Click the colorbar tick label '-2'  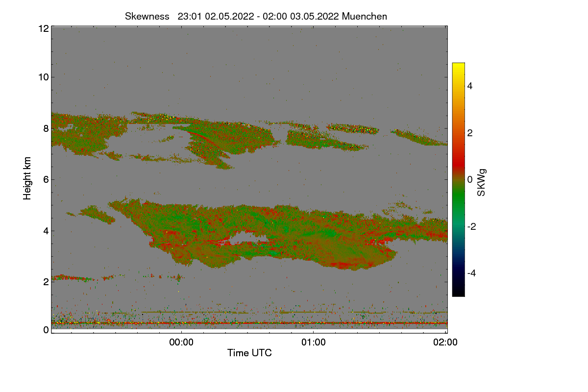pos(472,226)
